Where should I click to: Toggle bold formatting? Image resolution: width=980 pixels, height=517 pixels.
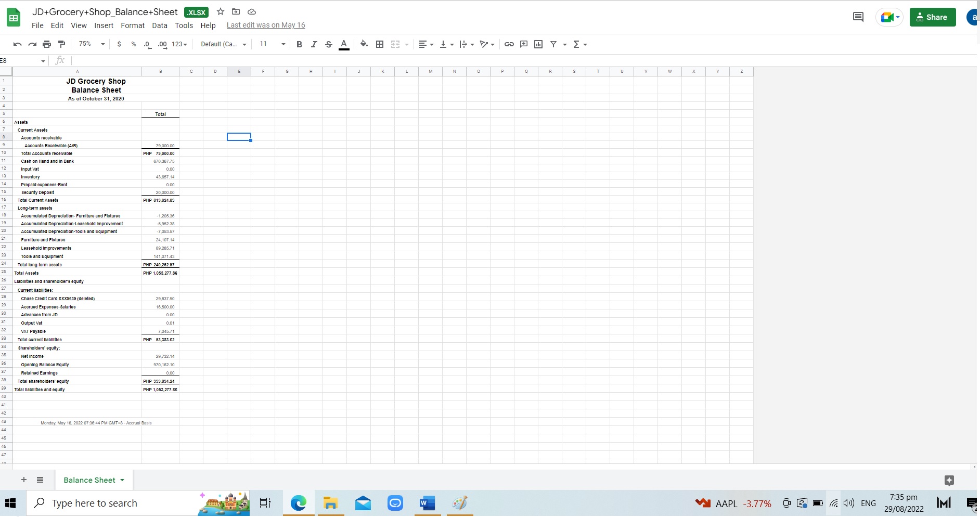coord(299,44)
